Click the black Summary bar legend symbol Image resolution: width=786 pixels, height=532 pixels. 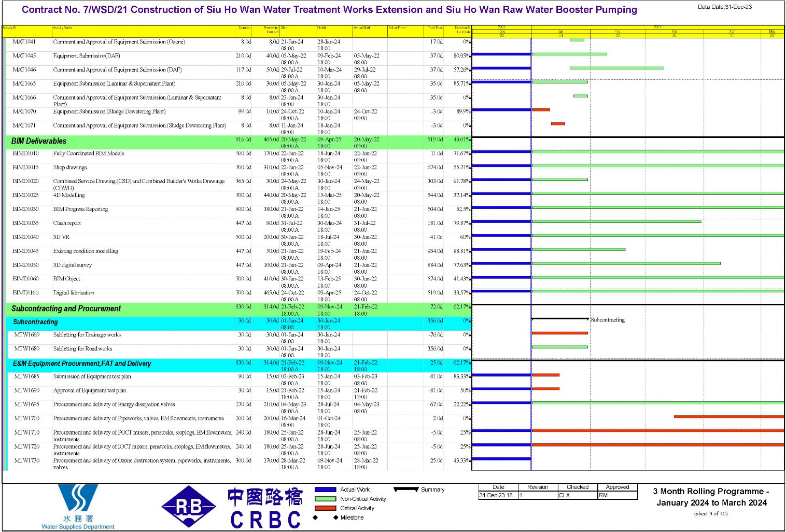point(406,489)
